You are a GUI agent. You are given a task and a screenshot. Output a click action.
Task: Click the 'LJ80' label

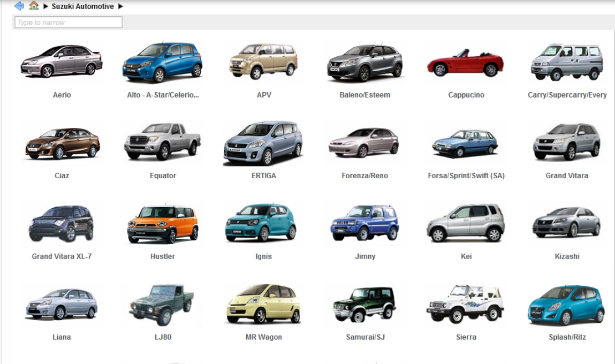click(163, 337)
